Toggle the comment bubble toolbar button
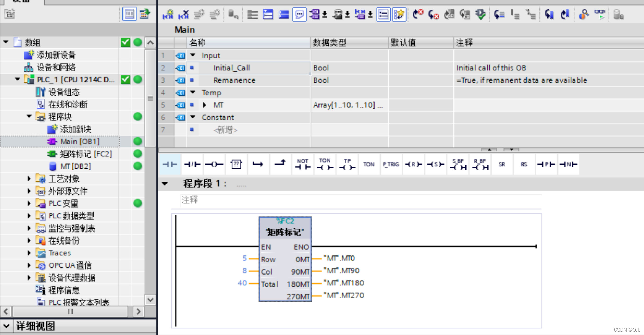 [x=299, y=14]
